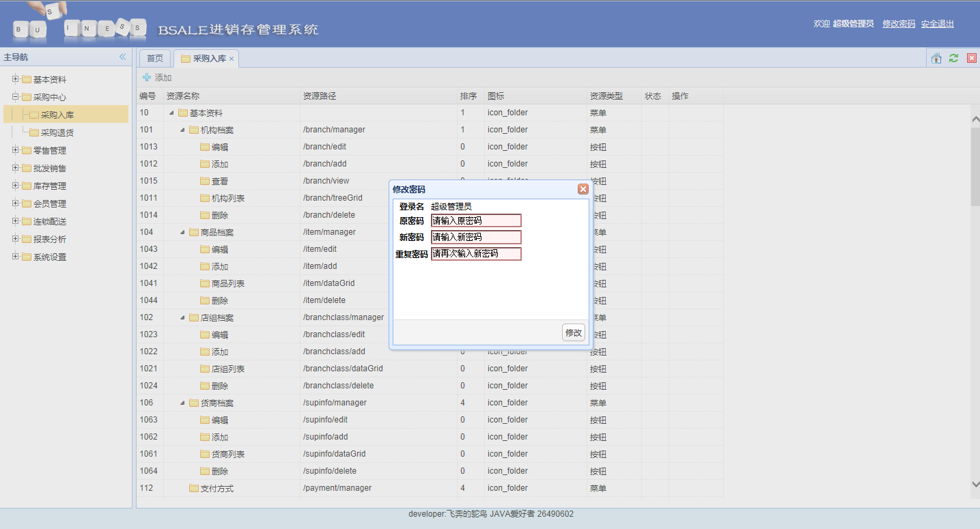Click the folder icon of the 支付方式 row
Screen dimensions: 980x529
(x=194, y=488)
